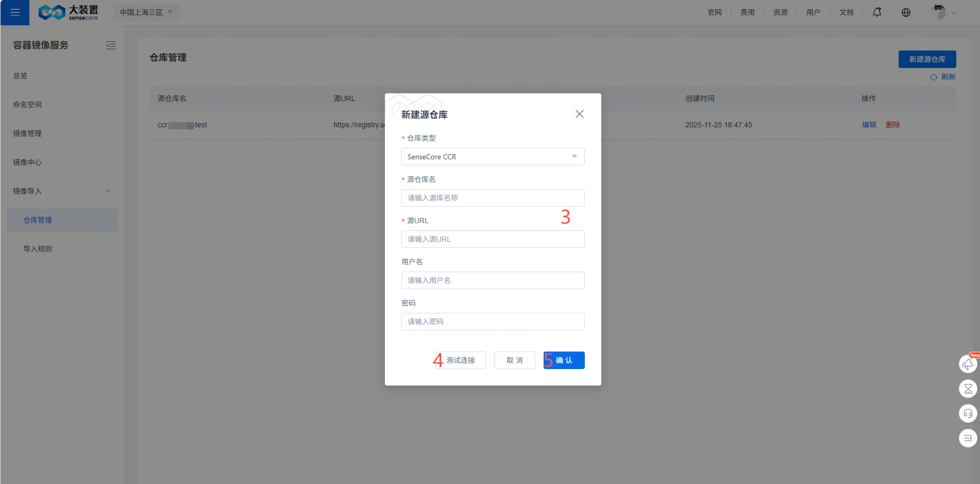Click the 确认 confirm button
This screenshot has width=980, height=484.
564,360
